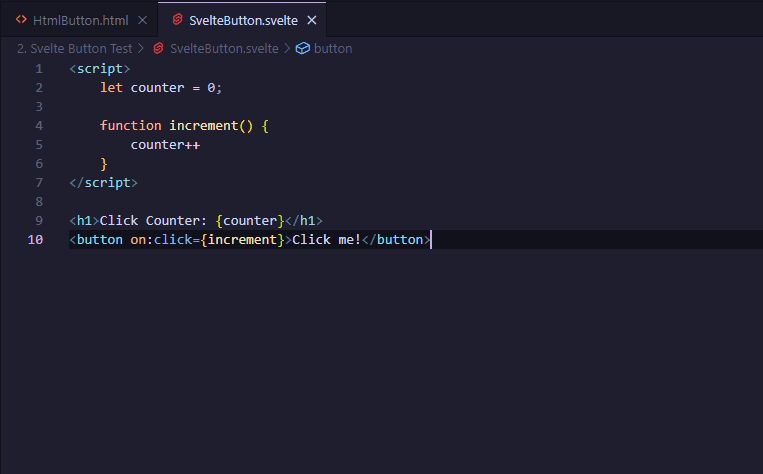Click the Svelte logo icon on SvelteButton.svelte tab
The height and width of the screenshot is (474, 763).
pos(177,20)
